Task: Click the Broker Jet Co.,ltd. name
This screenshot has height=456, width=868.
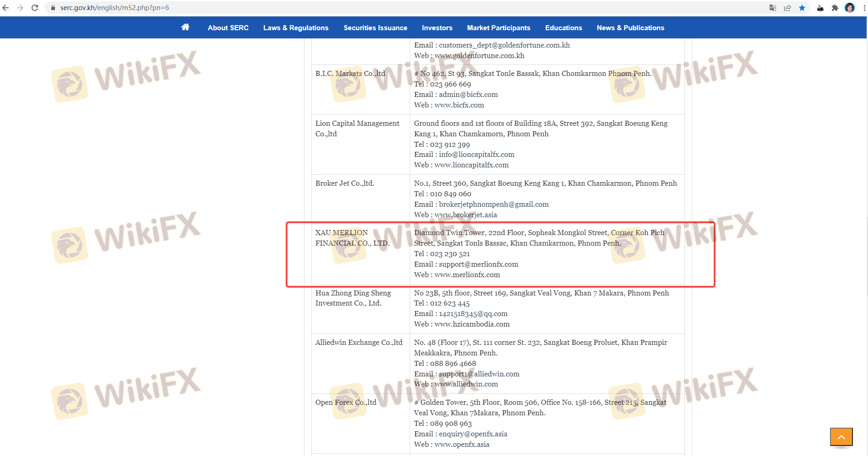Action: [345, 183]
